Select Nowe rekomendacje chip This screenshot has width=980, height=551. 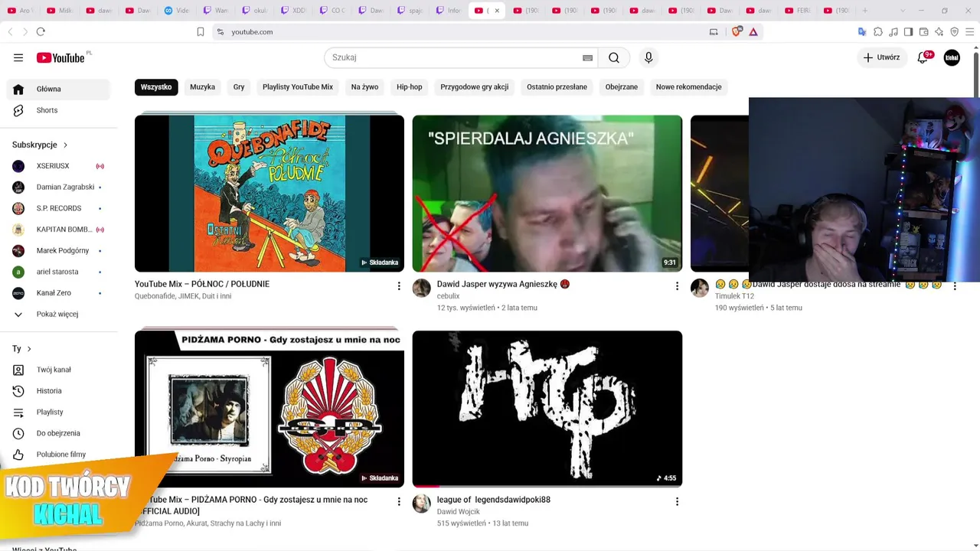click(x=689, y=87)
